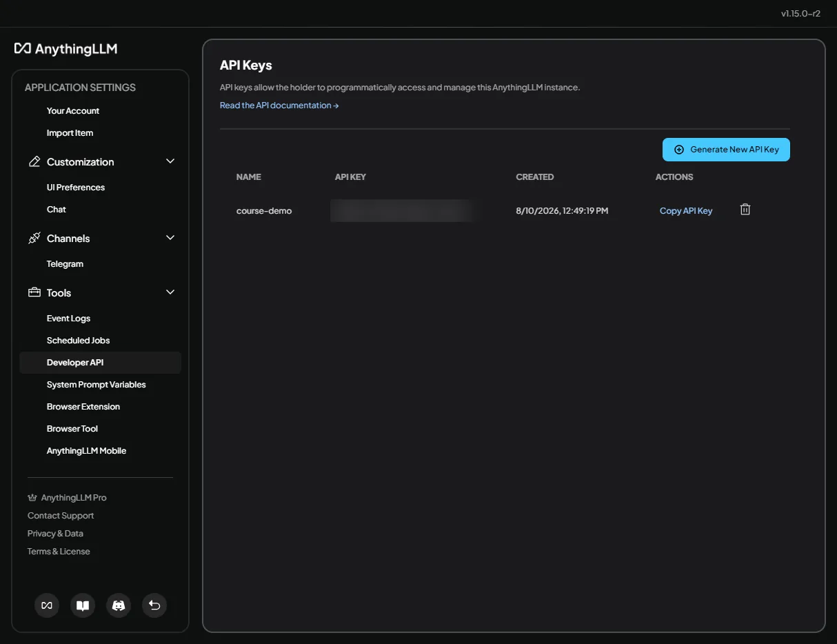Click the API Keys page title
Viewport: 837px width, 644px height.
coord(246,66)
